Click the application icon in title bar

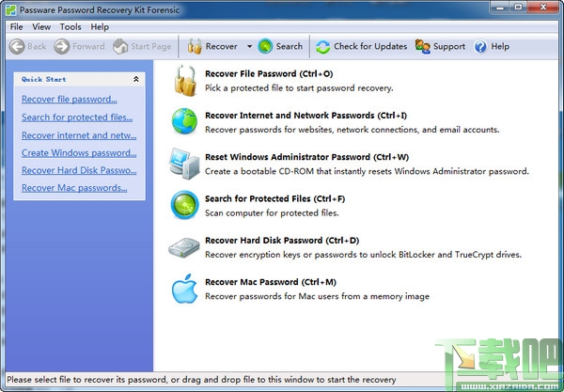(x=11, y=9)
